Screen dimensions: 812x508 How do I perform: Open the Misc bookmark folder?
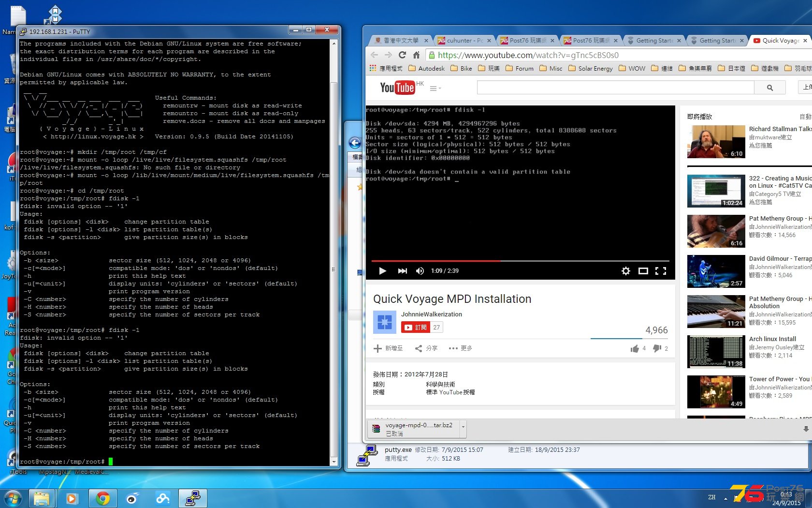point(551,69)
